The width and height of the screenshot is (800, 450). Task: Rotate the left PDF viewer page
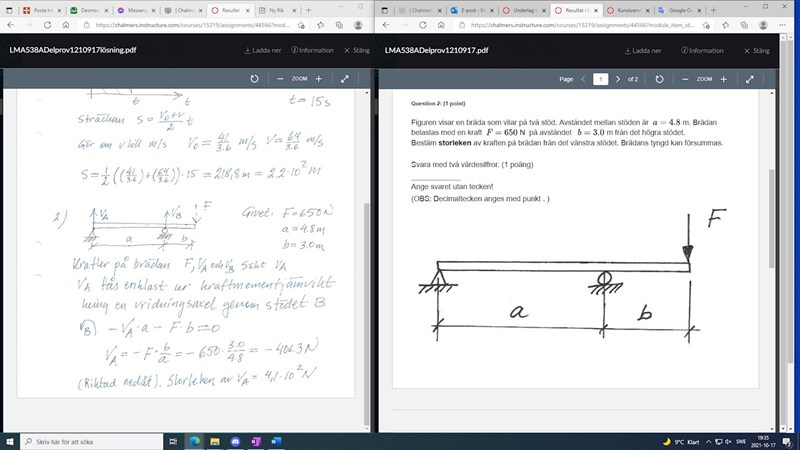[x=254, y=78]
